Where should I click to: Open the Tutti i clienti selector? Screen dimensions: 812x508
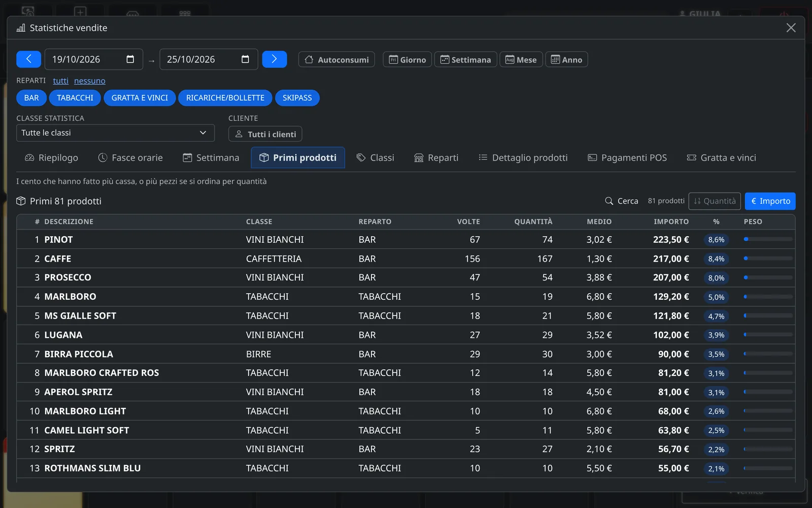(265, 135)
